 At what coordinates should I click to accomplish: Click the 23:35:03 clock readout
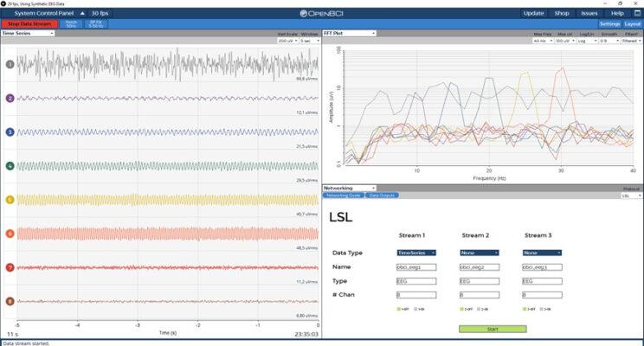tap(306, 334)
